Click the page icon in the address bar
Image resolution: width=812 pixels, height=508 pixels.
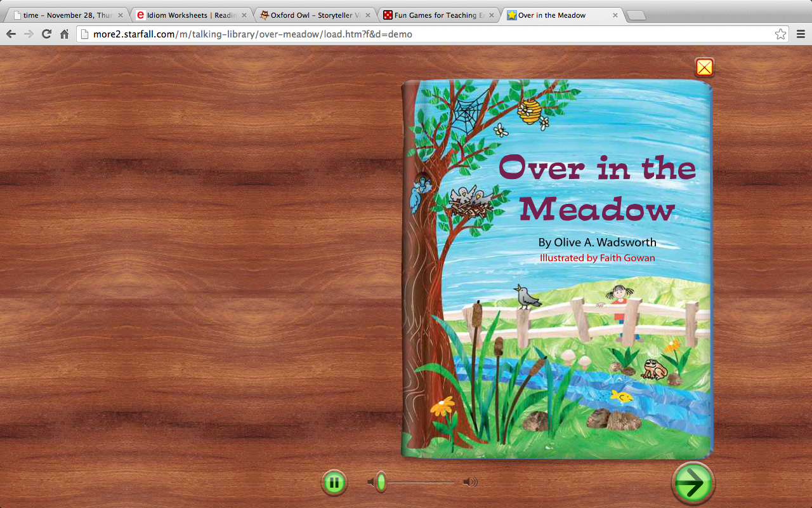pos(85,34)
